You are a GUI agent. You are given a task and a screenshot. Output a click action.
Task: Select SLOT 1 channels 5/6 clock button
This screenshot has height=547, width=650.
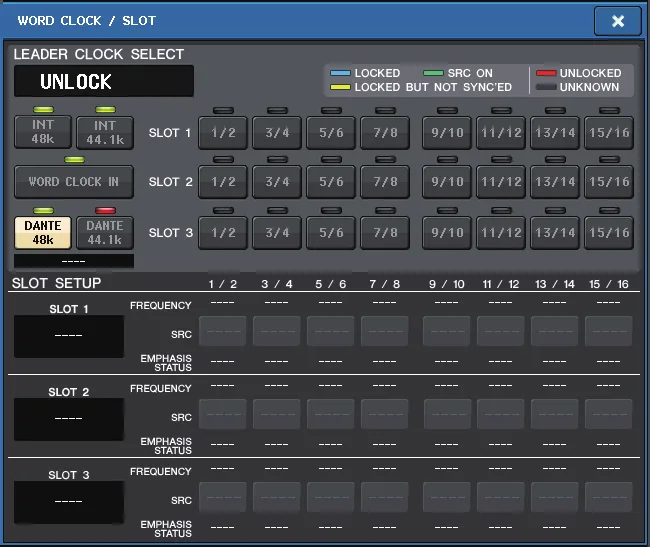331,133
